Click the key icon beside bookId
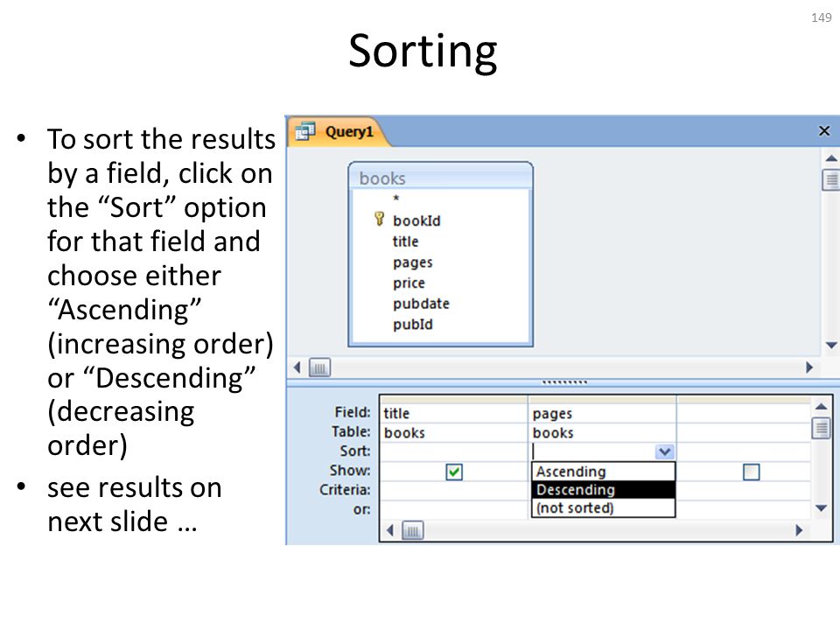 [x=379, y=219]
